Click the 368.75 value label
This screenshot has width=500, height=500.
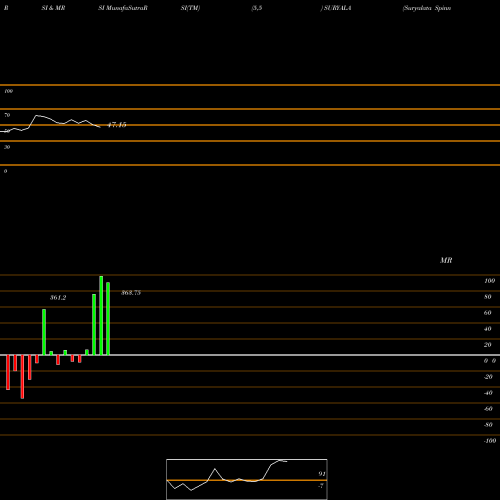point(131,293)
